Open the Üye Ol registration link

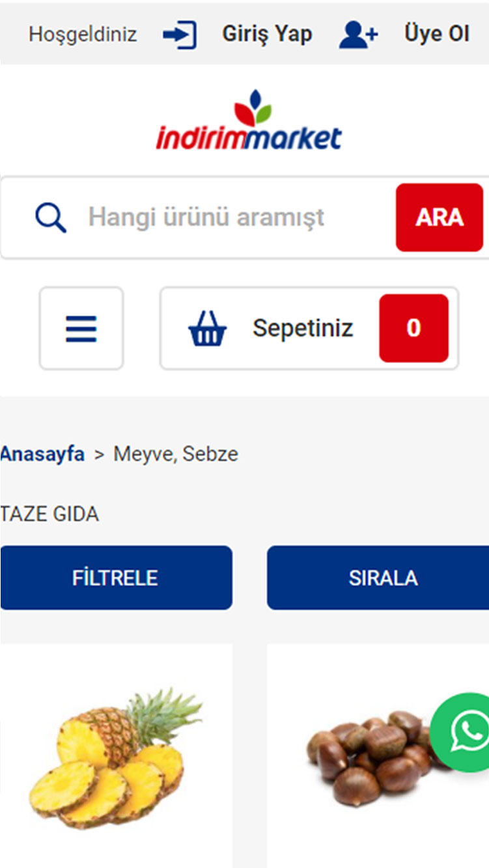(436, 34)
